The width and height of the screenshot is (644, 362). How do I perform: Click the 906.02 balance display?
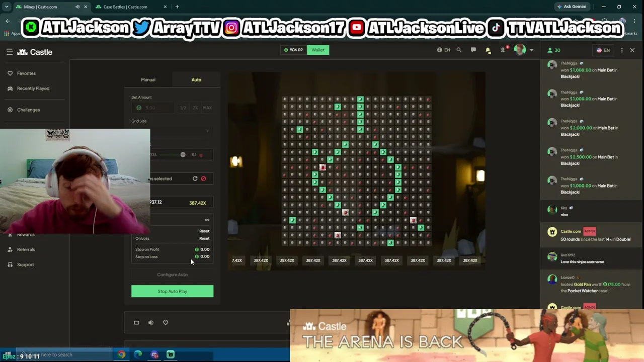tap(293, 50)
